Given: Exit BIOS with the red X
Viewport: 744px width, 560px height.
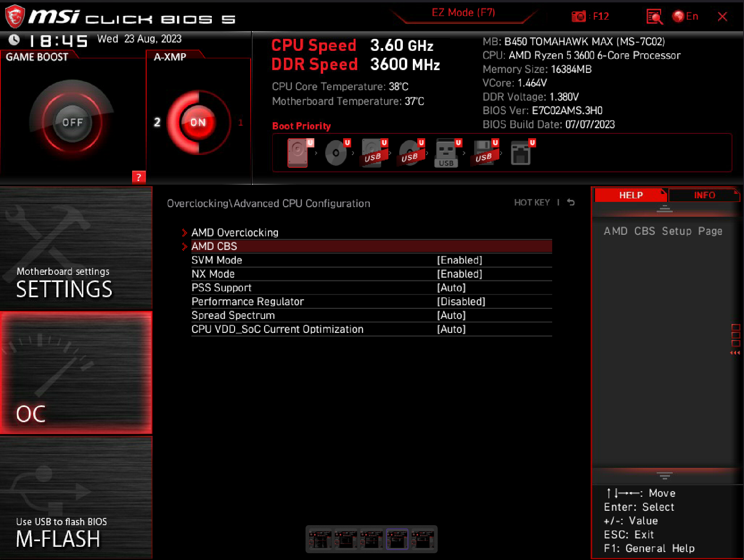Looking at the screenshot, I should [x=722, y=16].
